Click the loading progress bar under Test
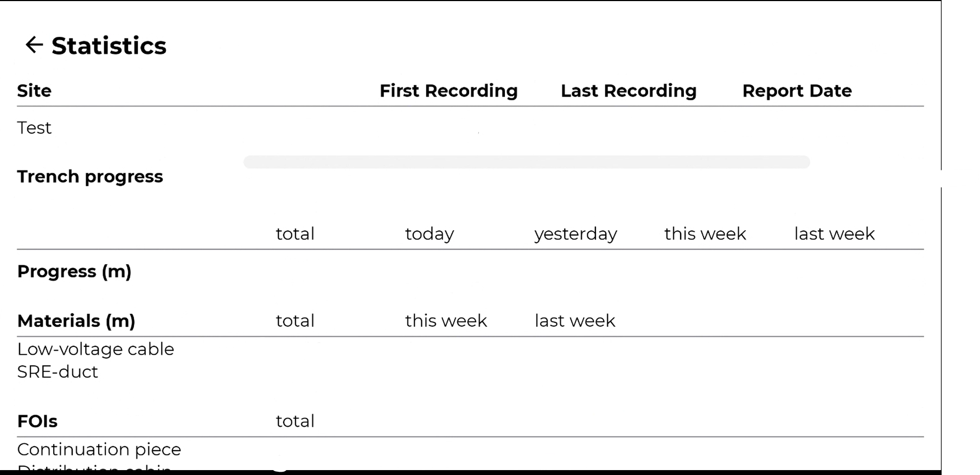 pos(526,161)
